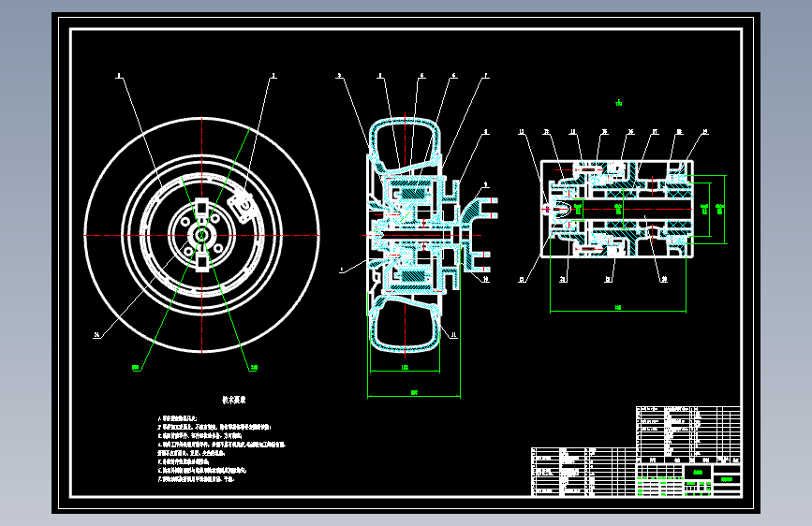Click the lower-left parts list table
This screenshot has height=526, width=812.
(583, 472)
